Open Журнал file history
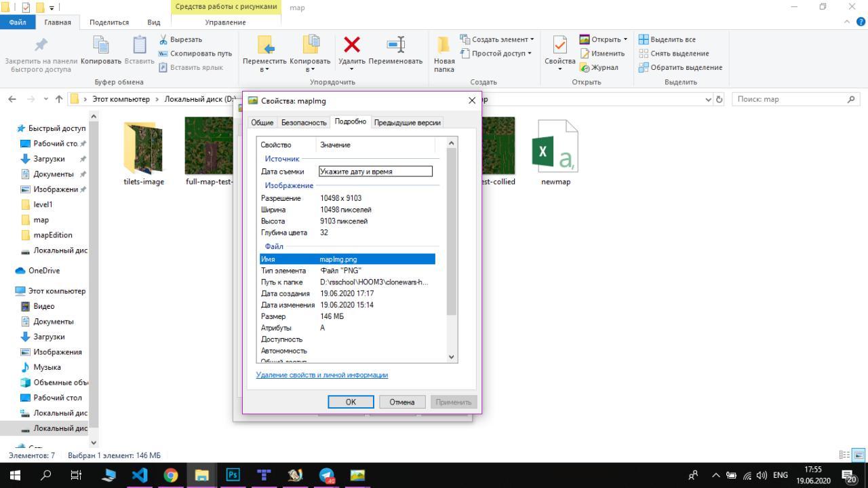Screen dimensions: 868x488 [599, 67]
